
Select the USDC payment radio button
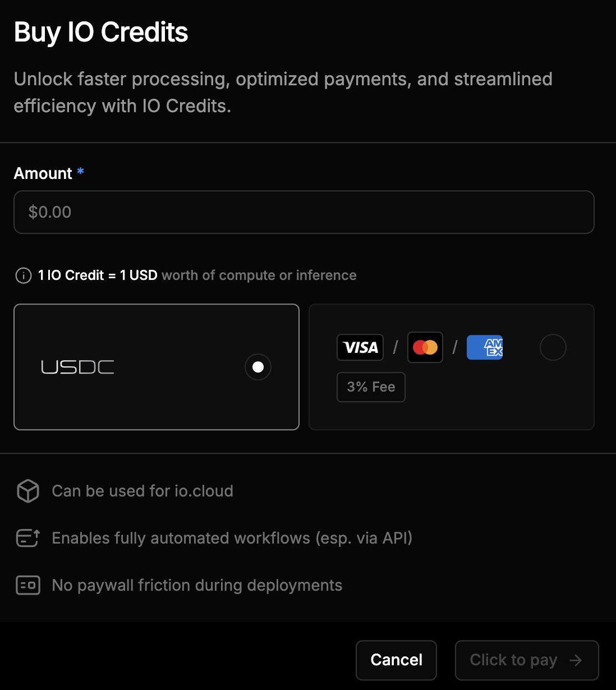tap(258, 367)
